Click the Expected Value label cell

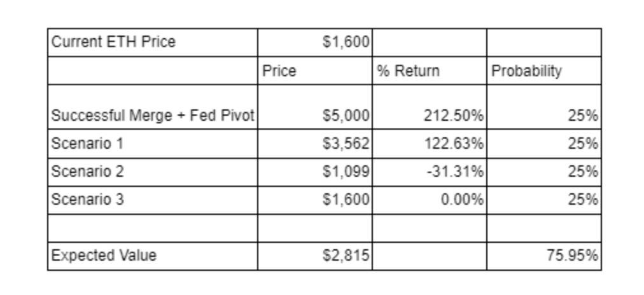point(153,256)
